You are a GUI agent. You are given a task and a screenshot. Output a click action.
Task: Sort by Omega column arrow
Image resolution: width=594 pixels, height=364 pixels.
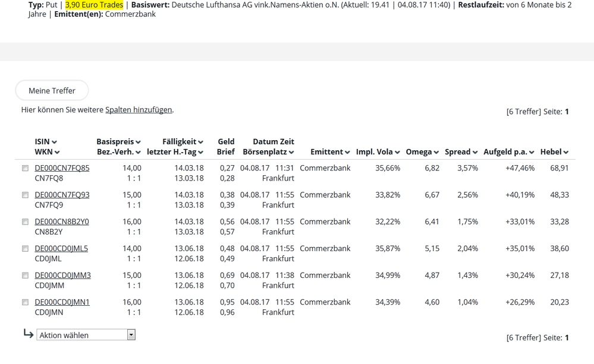tap(436, 153)
